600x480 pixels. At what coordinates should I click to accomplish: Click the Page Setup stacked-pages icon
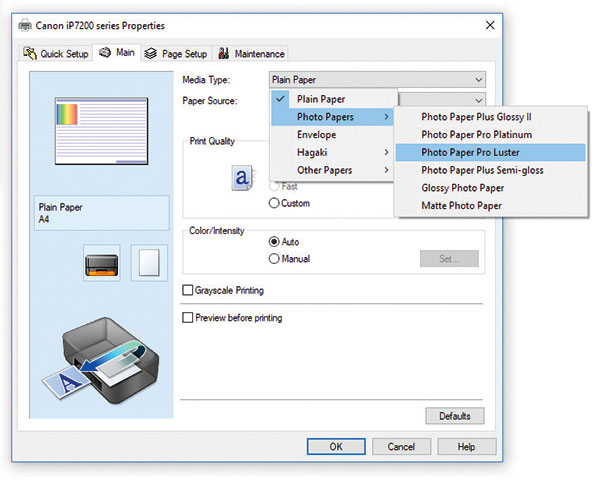pos(151,54)
